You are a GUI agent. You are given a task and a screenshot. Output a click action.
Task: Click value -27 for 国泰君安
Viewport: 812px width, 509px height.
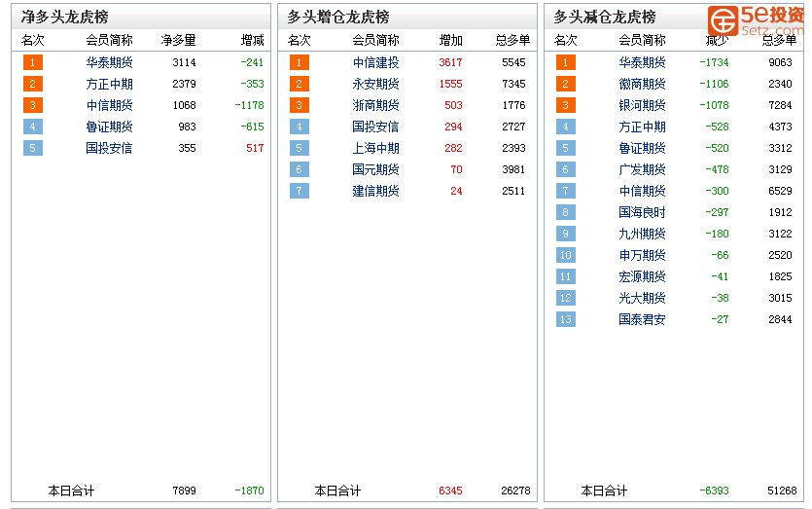(x=720, y=319)
